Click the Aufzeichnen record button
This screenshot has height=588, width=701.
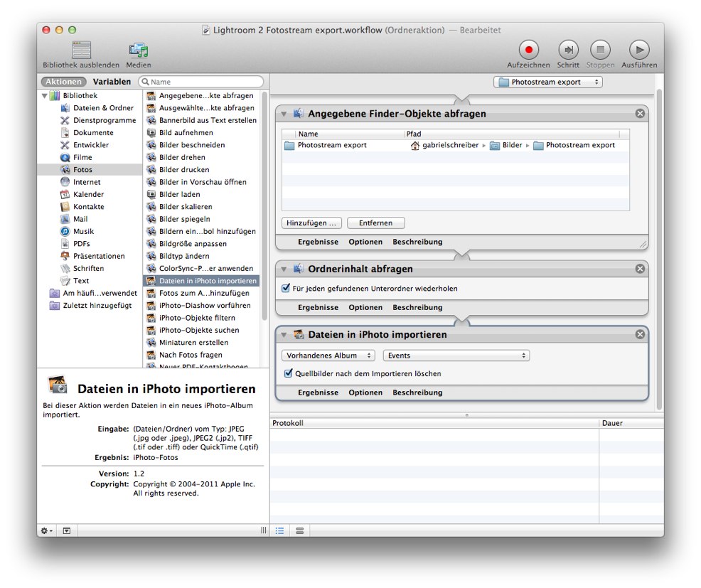click(528, 50)
